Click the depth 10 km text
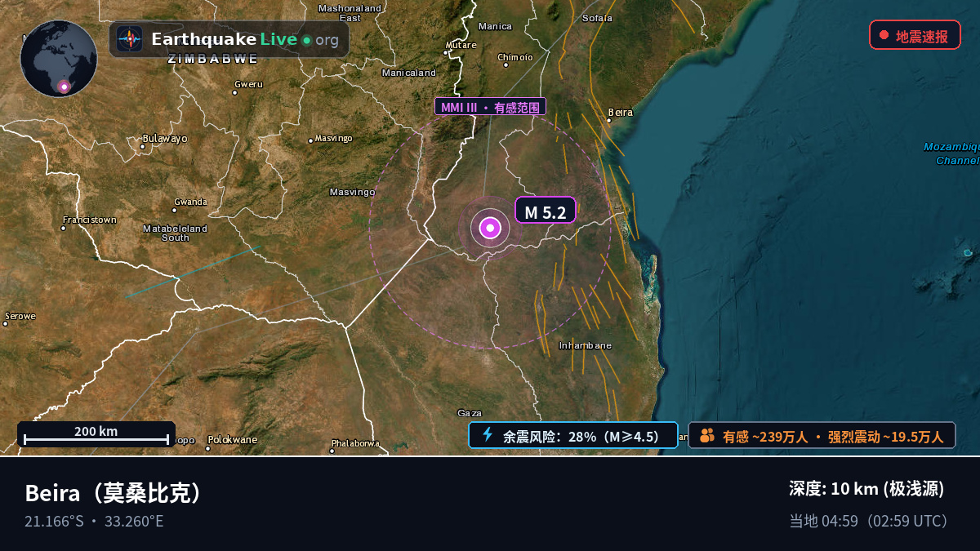The width and height of the screenshot is (980, 551). pyautogui.click(x=866, y=489)
